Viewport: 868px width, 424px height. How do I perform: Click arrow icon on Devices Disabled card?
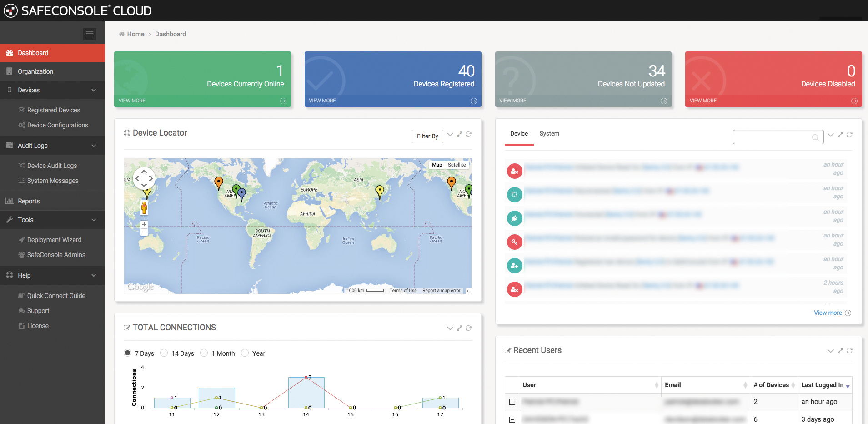point(854,101)
